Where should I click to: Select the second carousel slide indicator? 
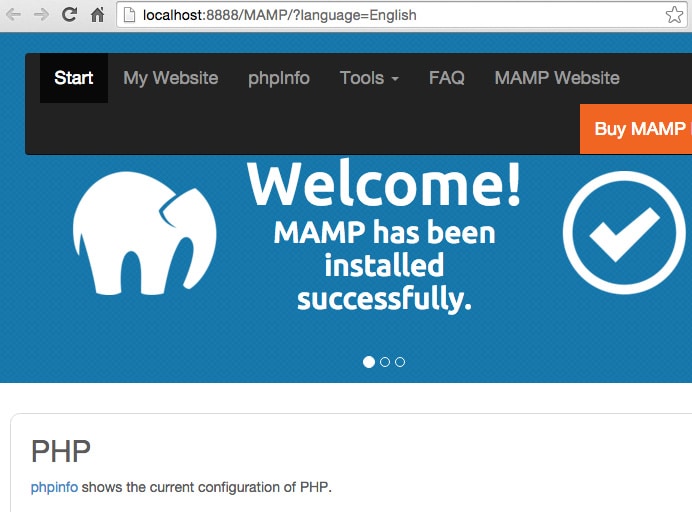pyautogui.click(x=385, y=362)
